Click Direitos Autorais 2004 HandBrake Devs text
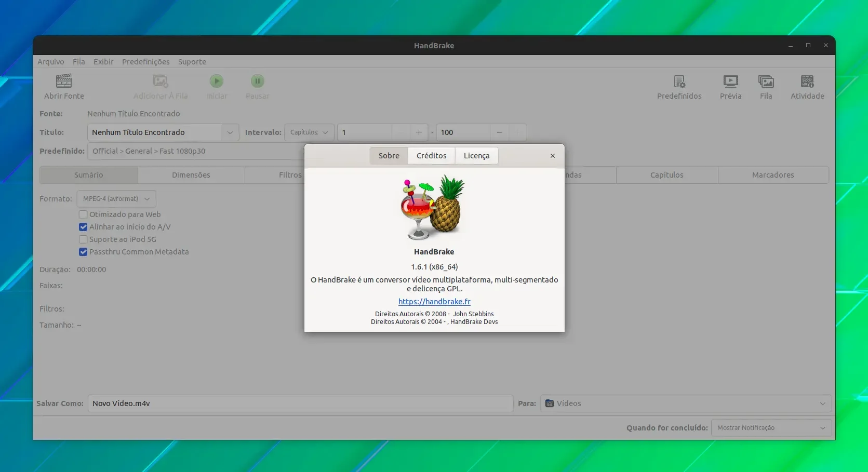The height and width of the screenshot is (472, 868). [434, 322]
